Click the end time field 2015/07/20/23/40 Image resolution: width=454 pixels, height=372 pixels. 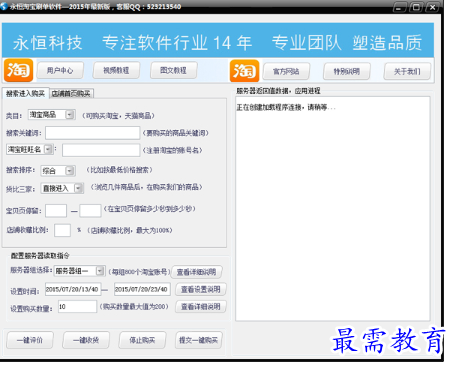pos(142,289)
